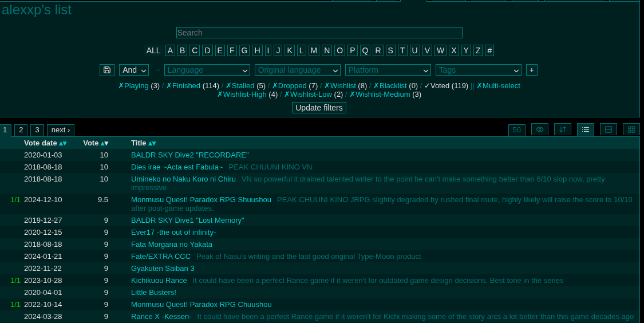Open the And operator dropdown
This screenshot has height=323, width=644.
(x=134, y=70)
